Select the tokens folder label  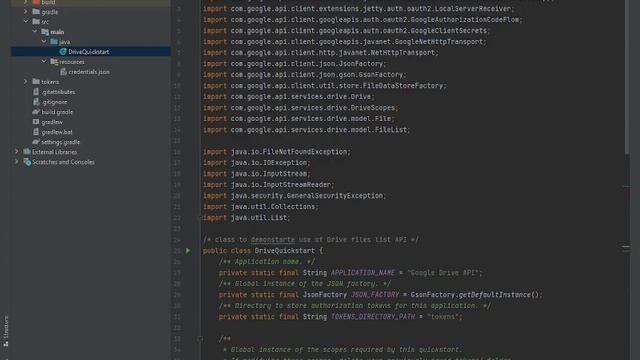[50, 82]
